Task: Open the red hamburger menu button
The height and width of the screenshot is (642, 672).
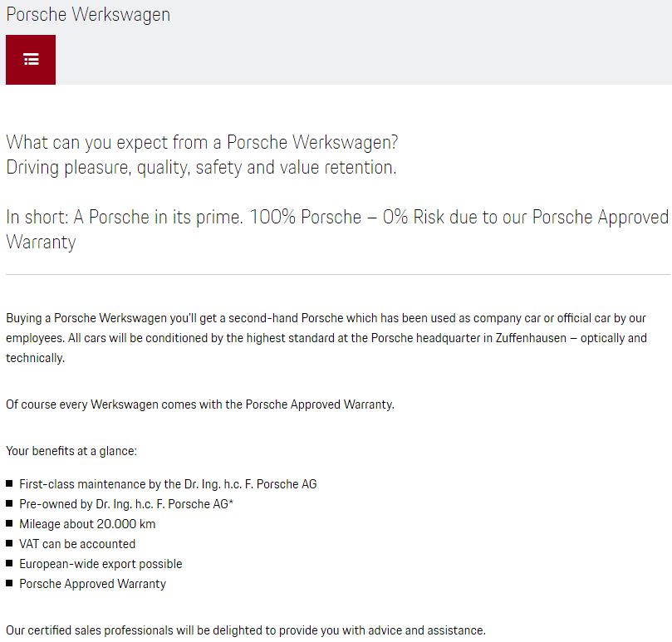Action: pyautogui.click(x=31, y=60)
